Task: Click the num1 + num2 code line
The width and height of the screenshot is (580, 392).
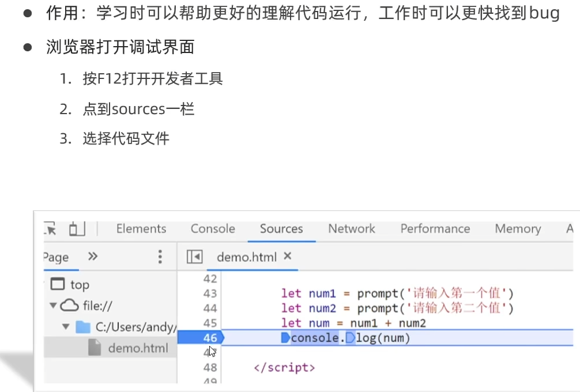Action: pyautogui.click(x=353, y=323)
